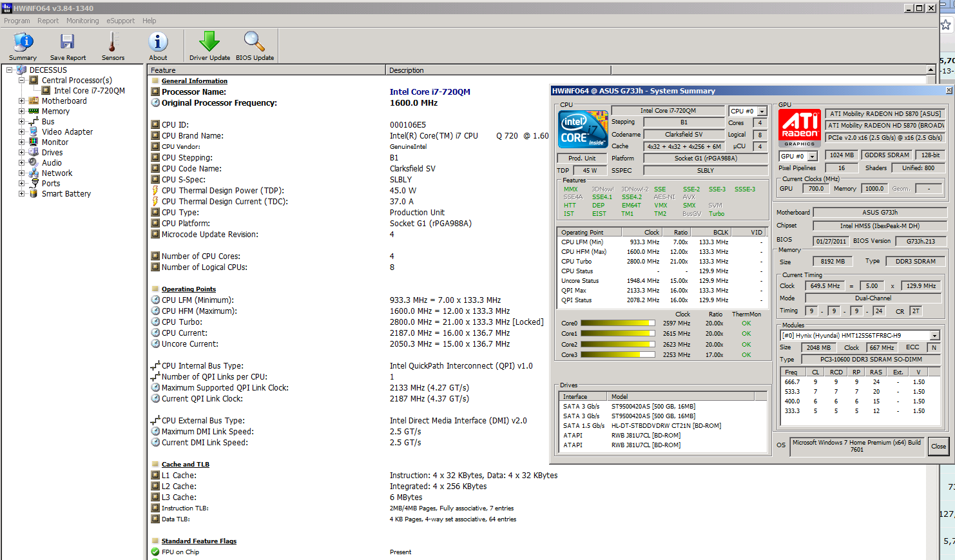Click the Memory tree icon
Image resolution: width=955 pixels, height=560 pixels.
[x=34, y=111]
